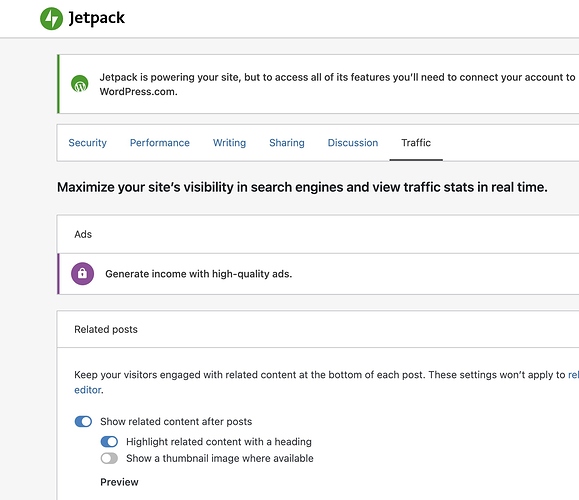Go to the Writing tab
This screenshot has width=579, height=500.
tap(229, 143)
